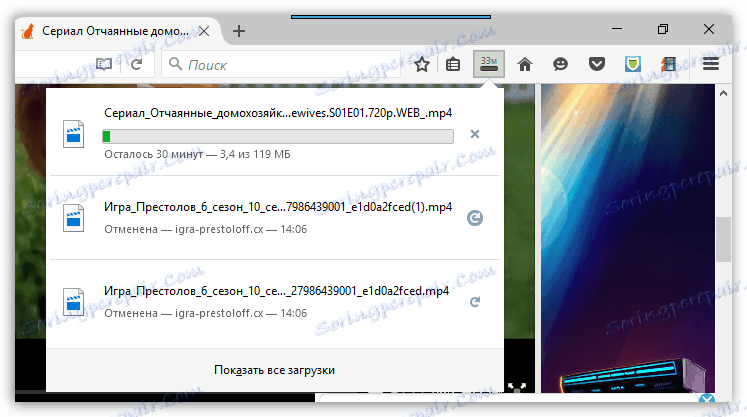Click the orange cat favicon on the tab
The width and height of the screenshot is (747, 417).
tap(28, 31)
